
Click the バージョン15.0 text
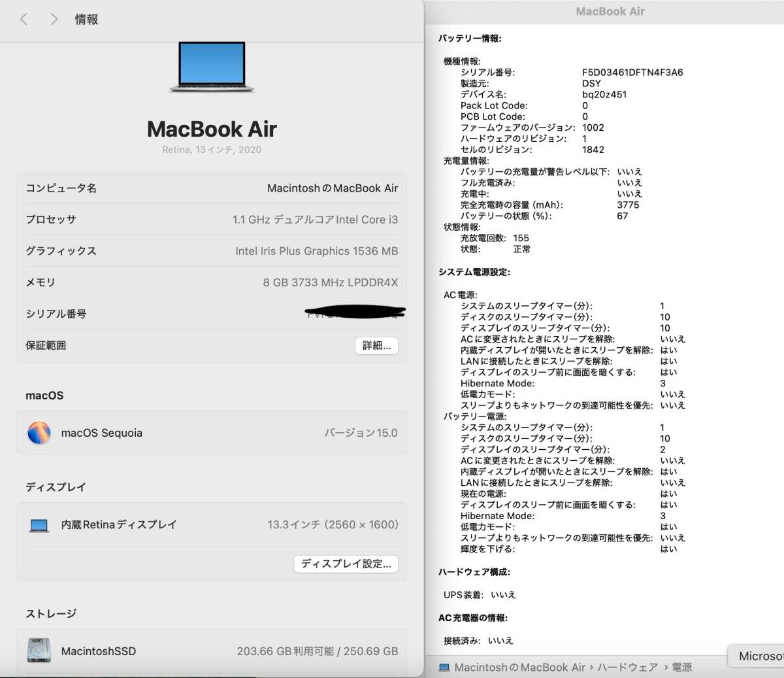click(361, 433)
